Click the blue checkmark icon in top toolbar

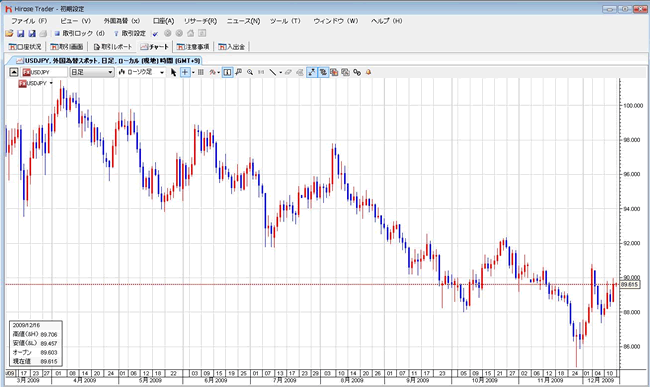pyautogui.click(x=155, y=34)
